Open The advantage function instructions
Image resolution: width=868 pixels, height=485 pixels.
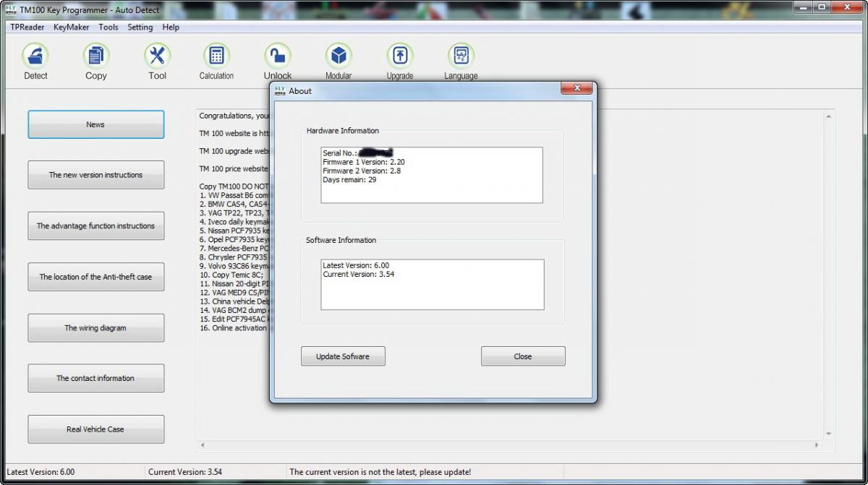95,226
